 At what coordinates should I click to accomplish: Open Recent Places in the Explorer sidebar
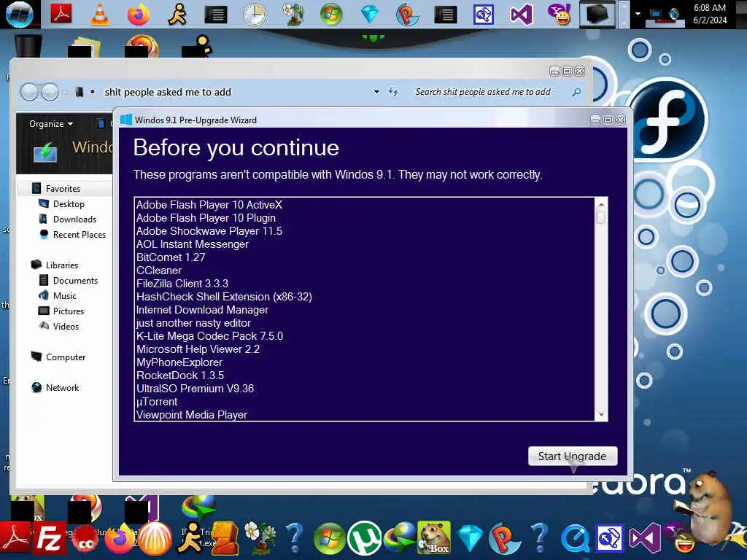click(x=79, y=235)
